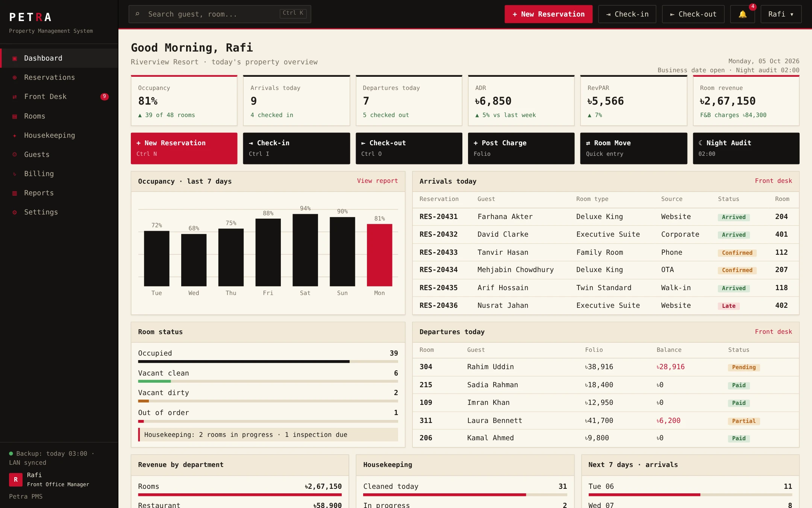812x508 pixels.
Task: Click the Occupancy 81% card
Action: (x=184, y=100)
